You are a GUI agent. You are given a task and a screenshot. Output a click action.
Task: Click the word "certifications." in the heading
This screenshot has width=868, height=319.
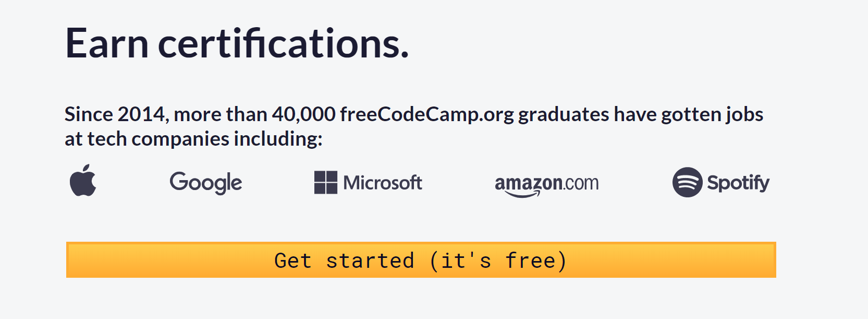click(x=284, y=43)
